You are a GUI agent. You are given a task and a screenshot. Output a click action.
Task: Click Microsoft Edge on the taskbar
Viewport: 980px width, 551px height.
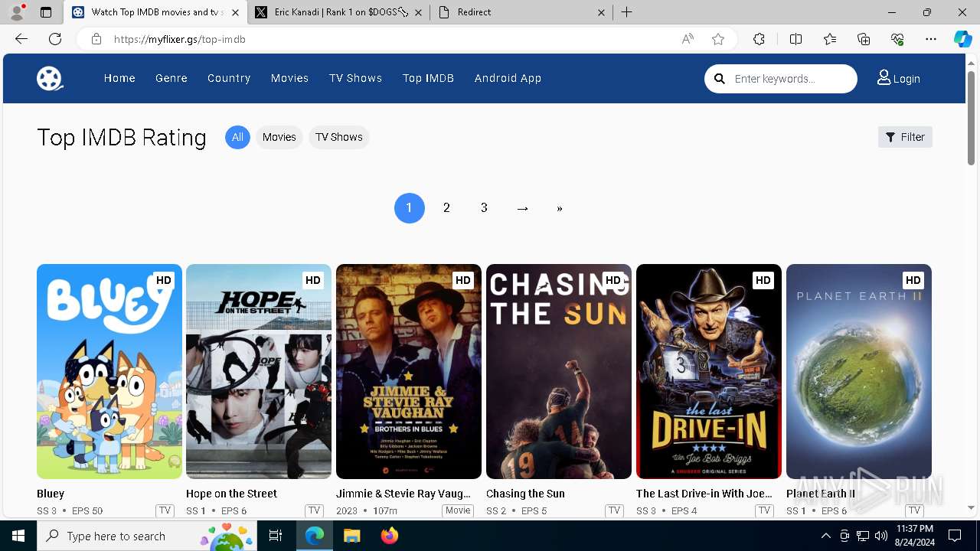(x=315, y=536)
